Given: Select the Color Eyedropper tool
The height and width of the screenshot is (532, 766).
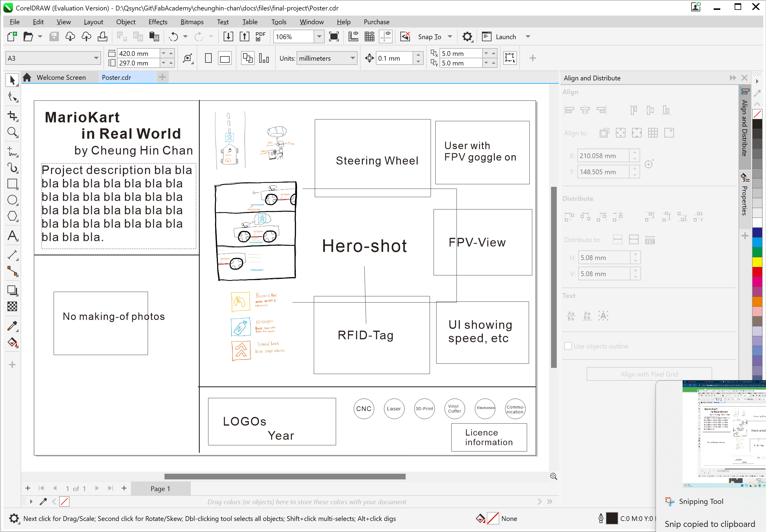Looking at the screenshot, I should 12,326.
